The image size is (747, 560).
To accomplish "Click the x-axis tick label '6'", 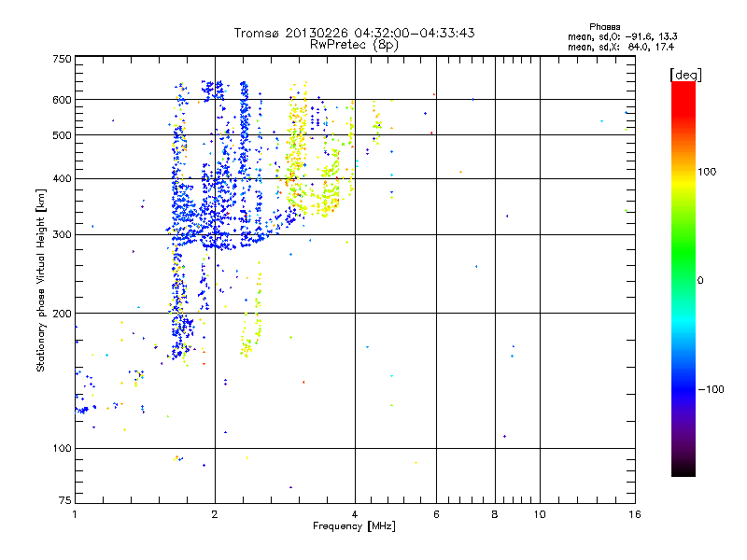I will (x=436, y=514).
